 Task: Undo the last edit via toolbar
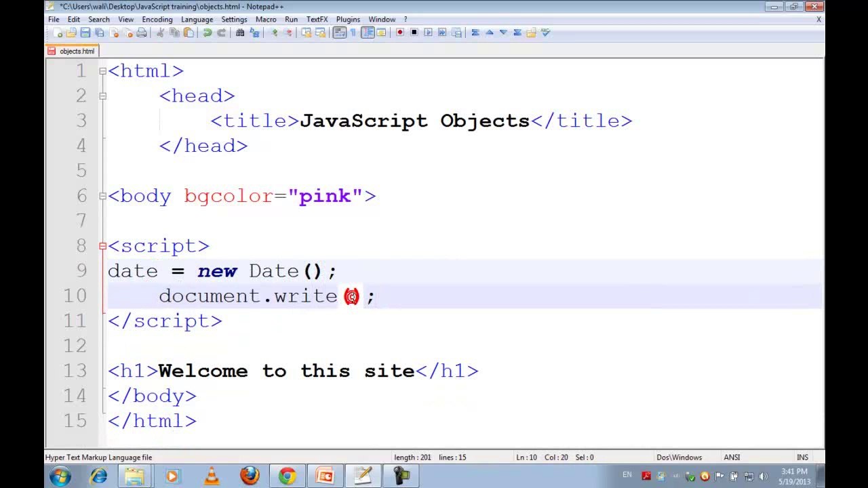tap(208, 33)
